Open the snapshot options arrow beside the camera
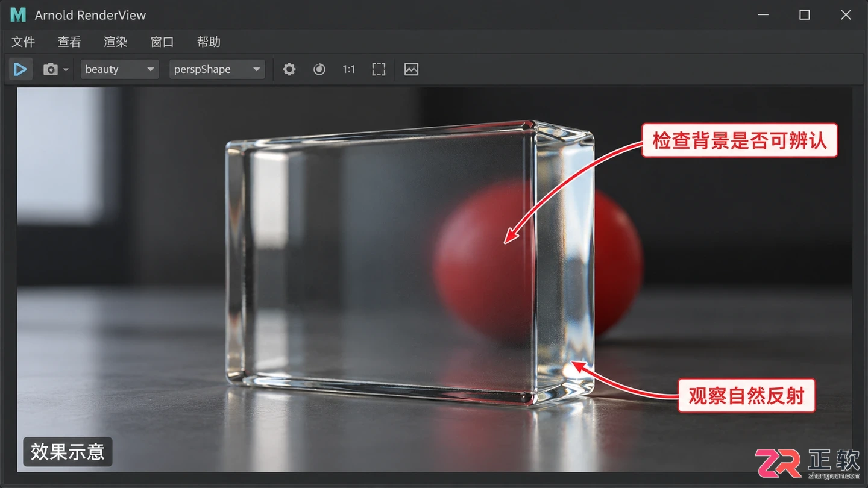The width and height of the screenshot is (868, 488). [x=66, y=70]
